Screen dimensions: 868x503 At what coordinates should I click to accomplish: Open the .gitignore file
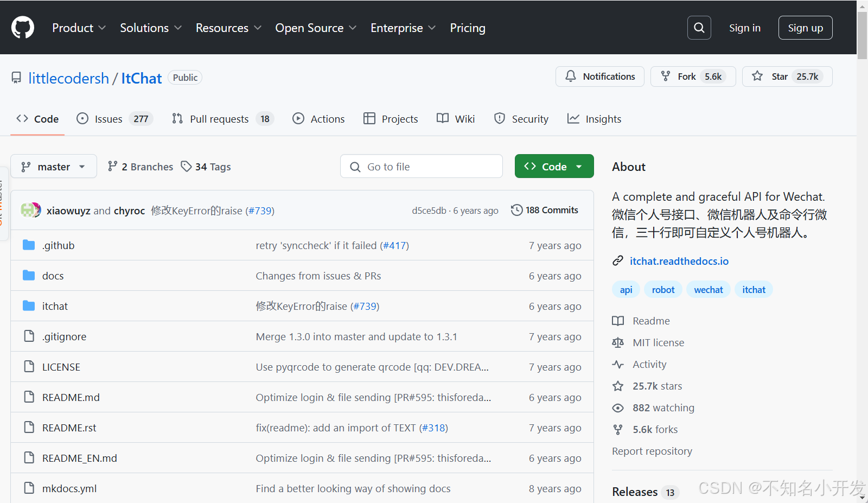click(64, 336)
